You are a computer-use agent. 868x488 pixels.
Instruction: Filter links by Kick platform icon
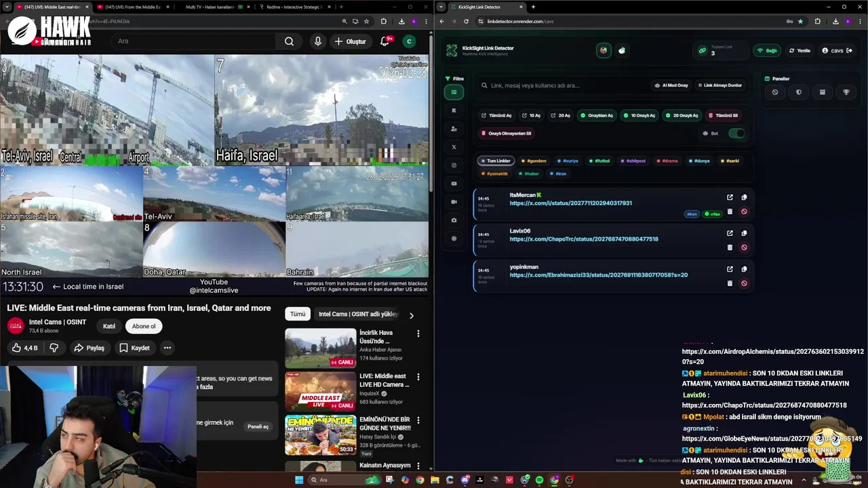tap(454, 110)
